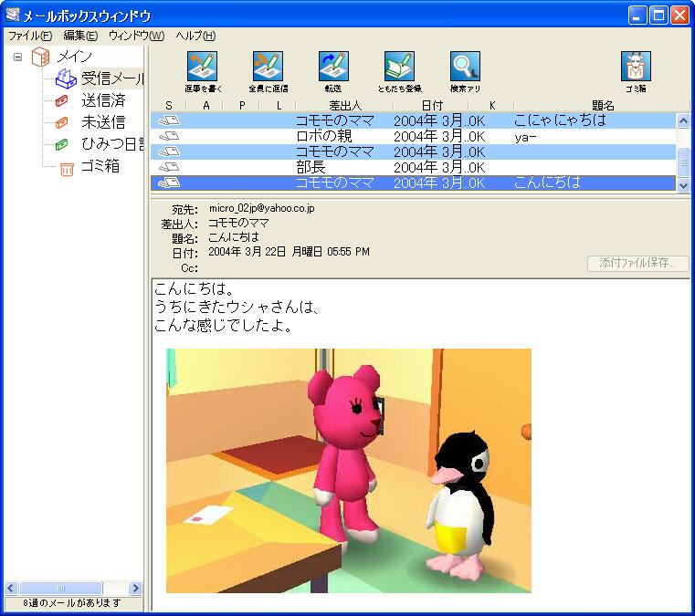Click the ゴミ箱 trash toolbar icon
The width and height of the screenshot is (695, 616).
(636, 67)
